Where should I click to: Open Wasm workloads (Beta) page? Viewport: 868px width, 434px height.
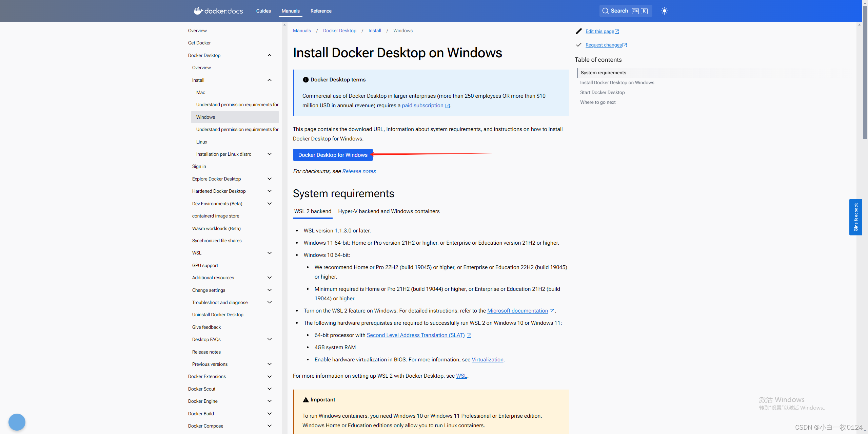click(216, 228)
